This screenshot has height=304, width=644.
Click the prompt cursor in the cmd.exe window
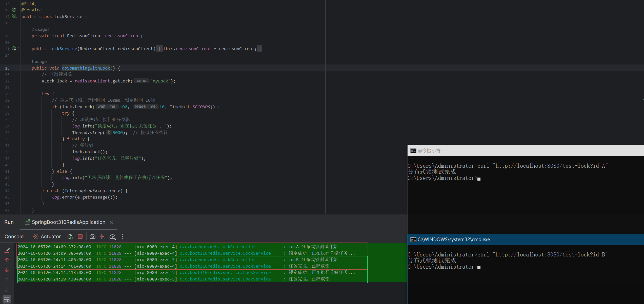pos(479,267)
